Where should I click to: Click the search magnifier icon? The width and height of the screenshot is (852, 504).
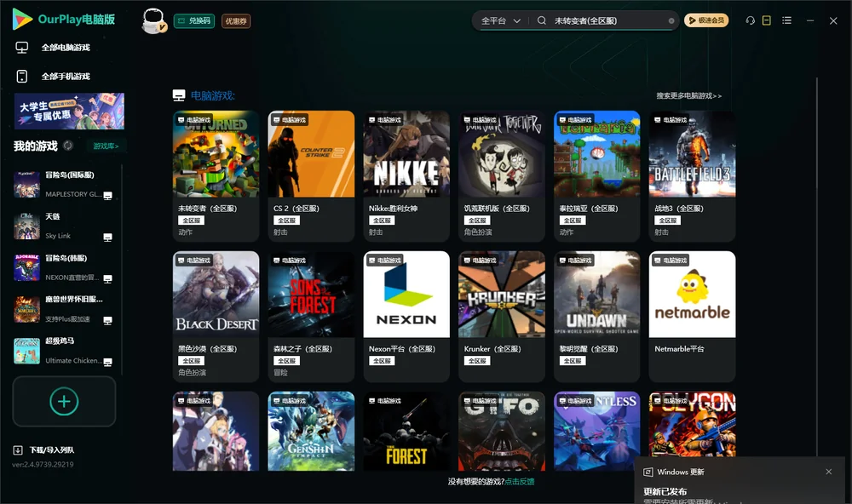click(x=542, y=20)
